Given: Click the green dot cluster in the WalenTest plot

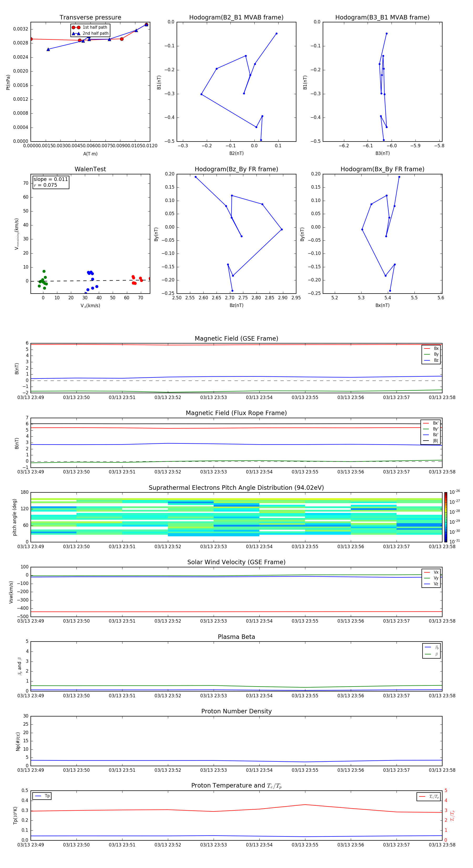Looking at the screenshot, I should pyautogui.click(x=42, y=280).
